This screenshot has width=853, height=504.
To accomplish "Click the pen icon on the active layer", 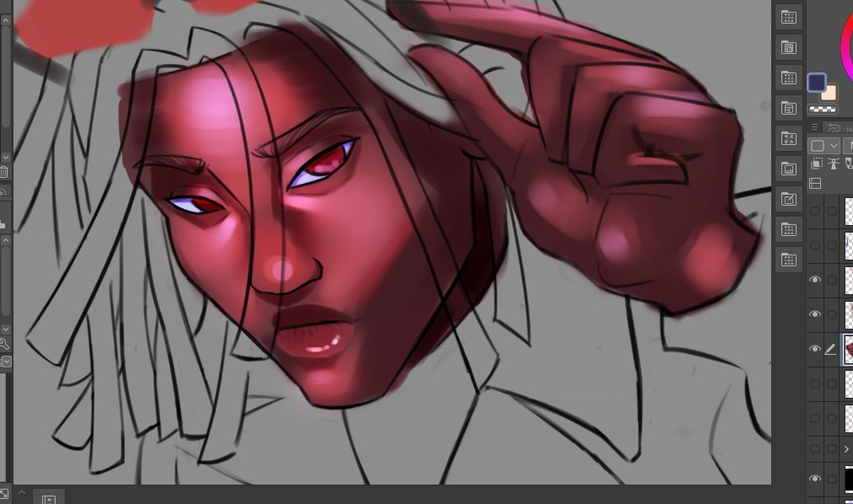I will (x=830, y=349).
